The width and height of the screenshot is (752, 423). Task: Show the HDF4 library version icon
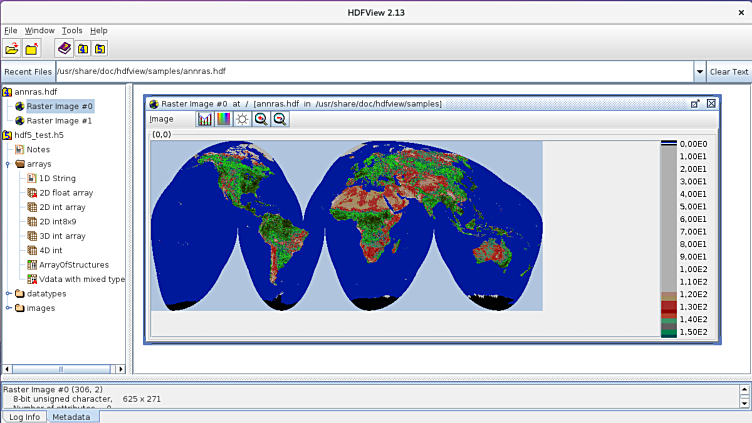[x=83, y=48]
